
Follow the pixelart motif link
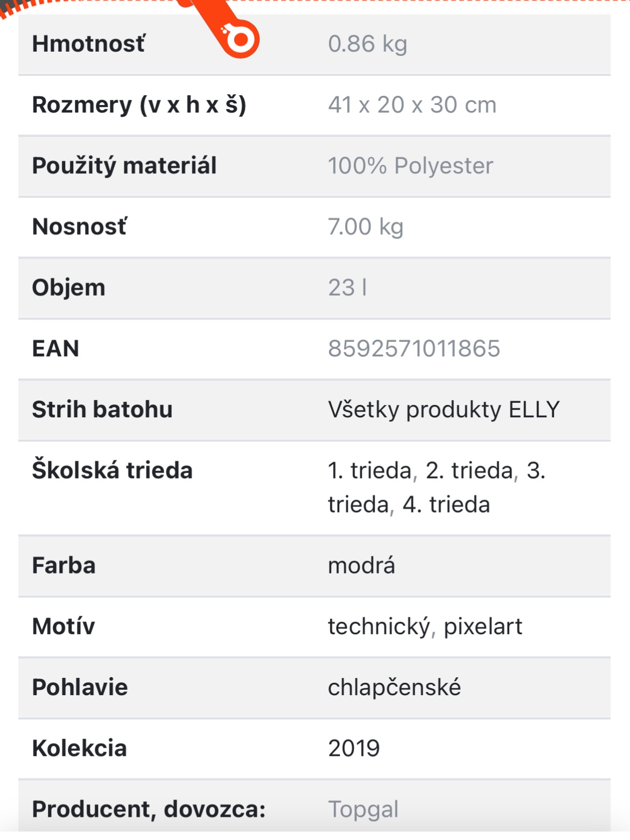483,627
